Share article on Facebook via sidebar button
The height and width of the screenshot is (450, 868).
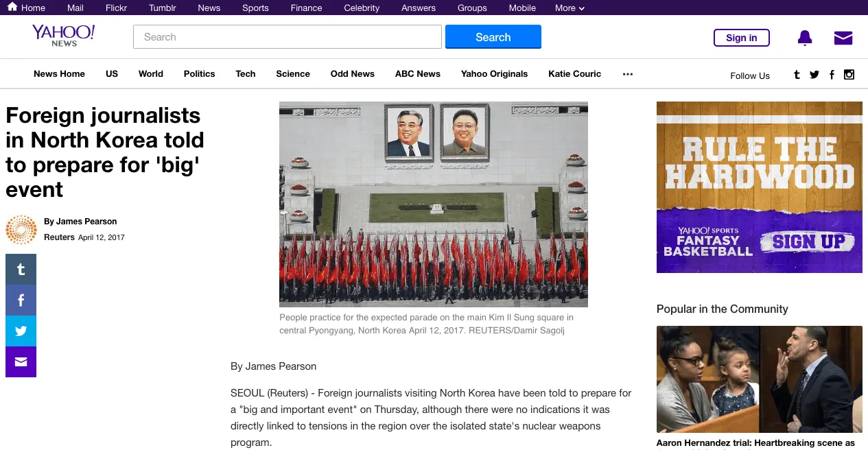point(21,300)
